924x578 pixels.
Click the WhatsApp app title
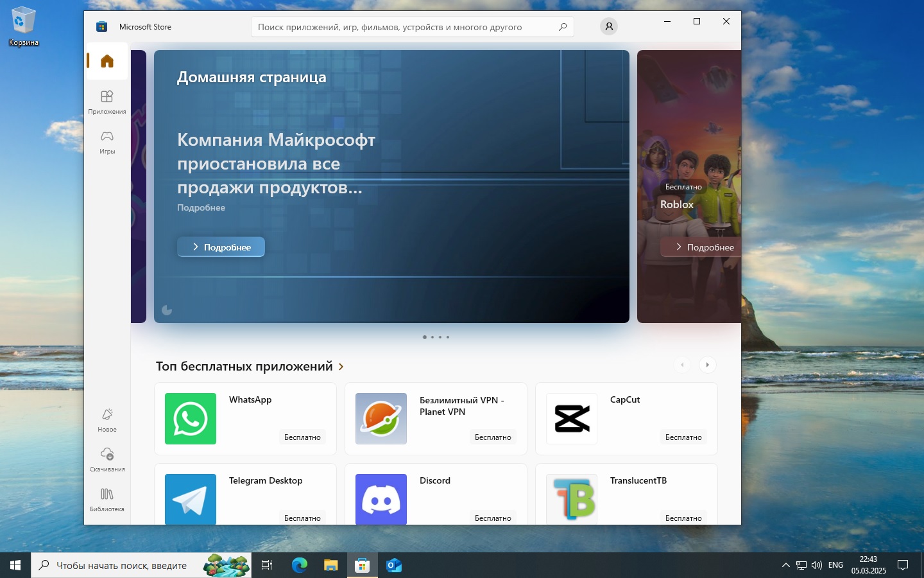pyautogui.click(x=250, y=399)
